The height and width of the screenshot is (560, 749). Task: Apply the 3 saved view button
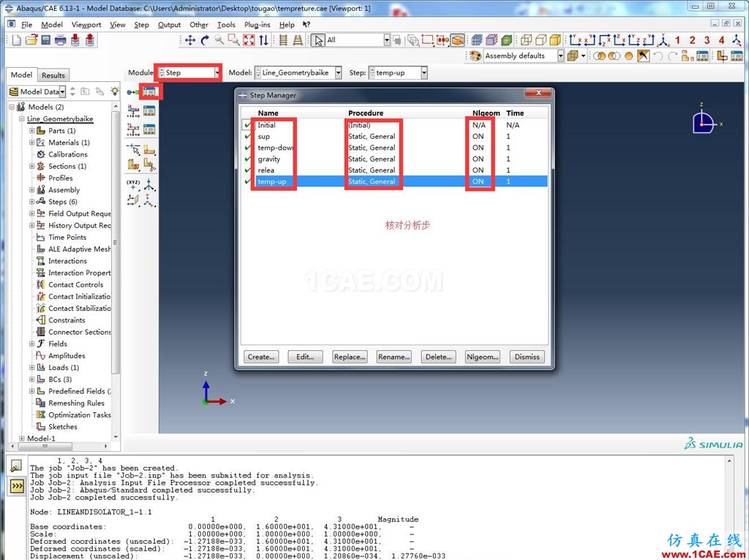[x=707, y=40]
